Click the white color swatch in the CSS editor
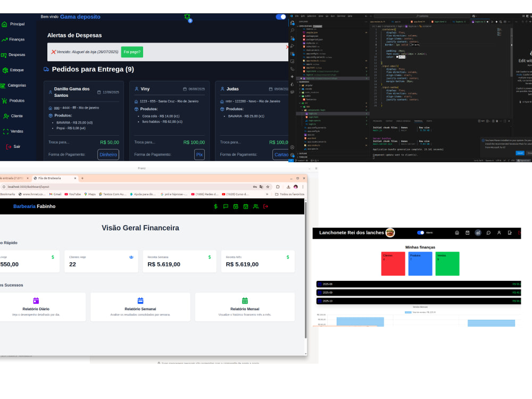The image size is (532, 399). 397,57
